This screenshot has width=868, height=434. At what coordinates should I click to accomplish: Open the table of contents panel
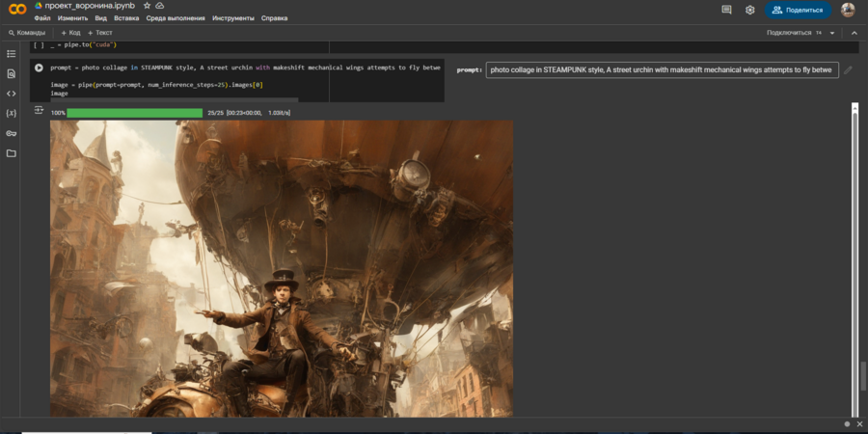[x=12, y=53]
